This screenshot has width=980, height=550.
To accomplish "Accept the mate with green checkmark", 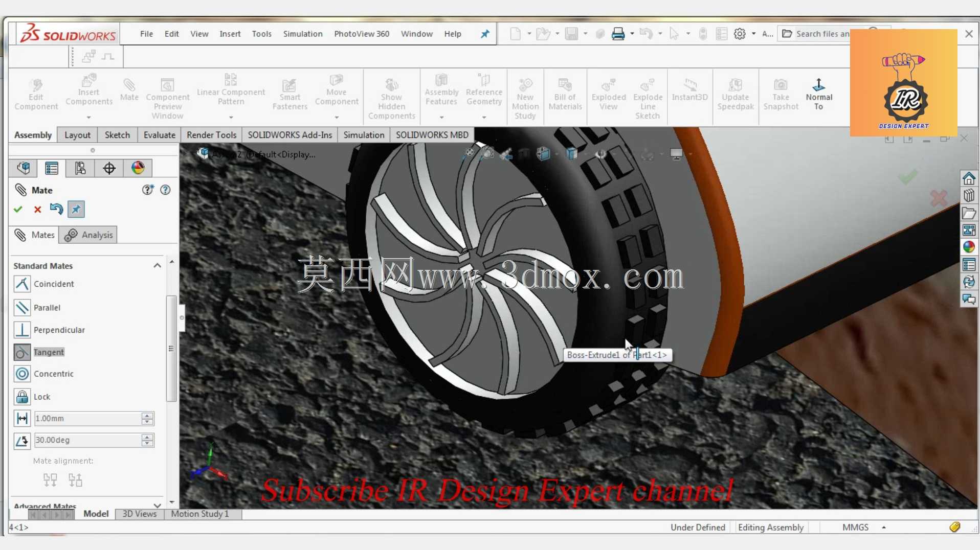I will tap(18, 209).
